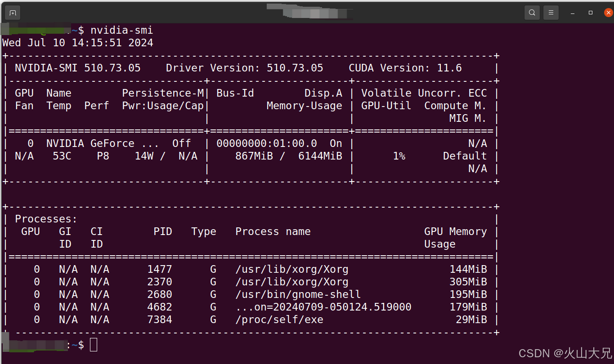Click the 305MiB GPU memory usage value

click(x=468, y=282)
